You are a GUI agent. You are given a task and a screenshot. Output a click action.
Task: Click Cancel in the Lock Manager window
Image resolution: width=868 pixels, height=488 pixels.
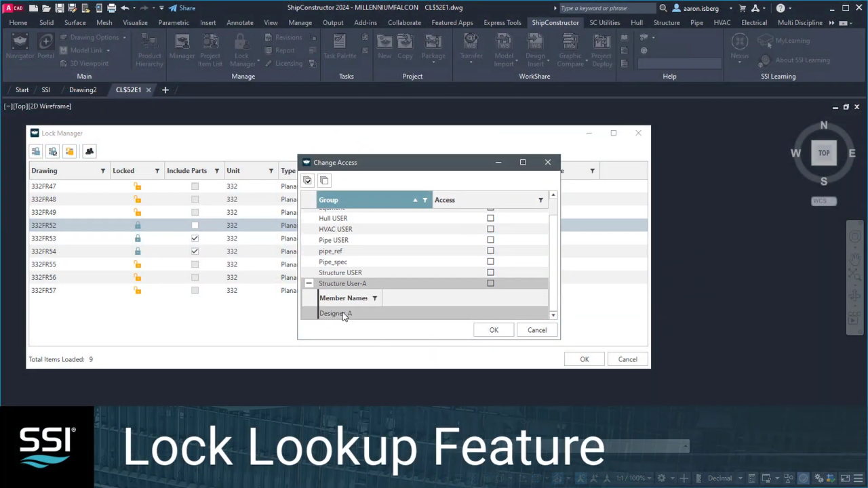pyautogui.click(x=627, y=359)
